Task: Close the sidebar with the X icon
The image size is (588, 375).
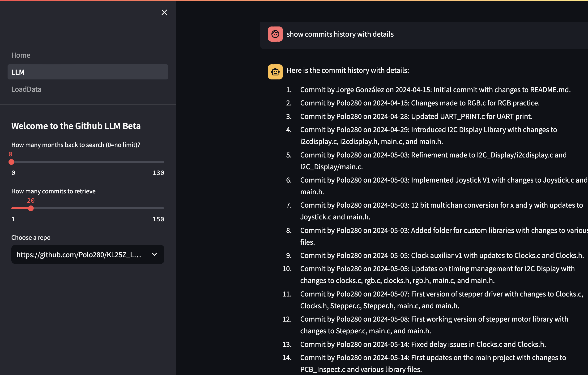Action: [x=164, y=12]
